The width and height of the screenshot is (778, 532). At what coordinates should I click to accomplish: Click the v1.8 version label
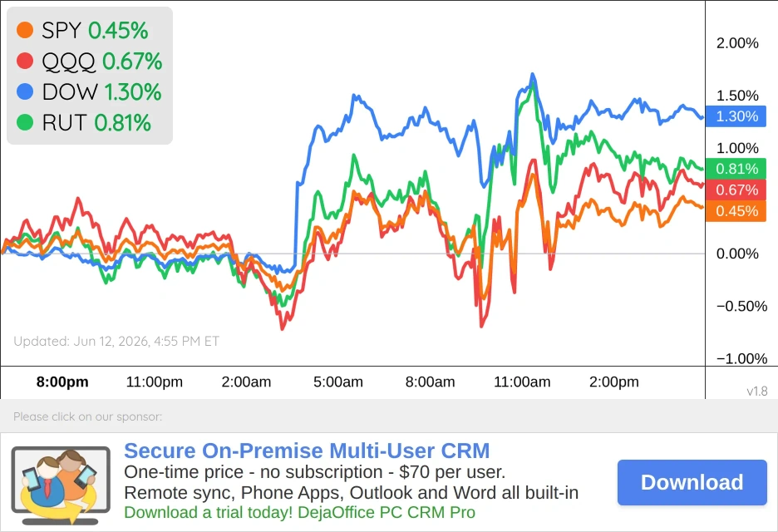756,391
